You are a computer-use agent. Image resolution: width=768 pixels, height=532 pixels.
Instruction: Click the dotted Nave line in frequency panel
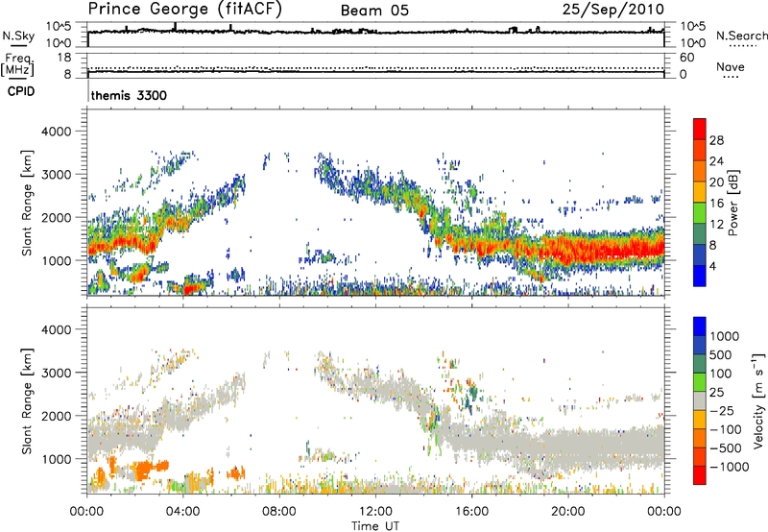[375, 67]
